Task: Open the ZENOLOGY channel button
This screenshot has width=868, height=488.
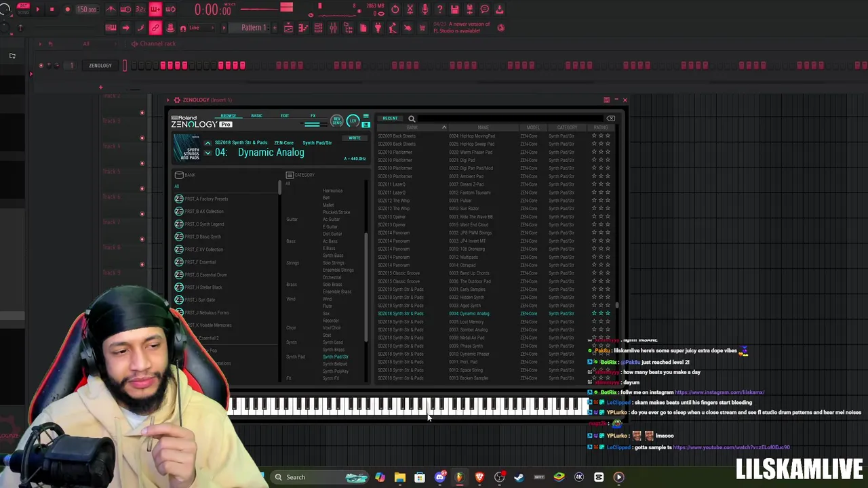Action: 100,66
